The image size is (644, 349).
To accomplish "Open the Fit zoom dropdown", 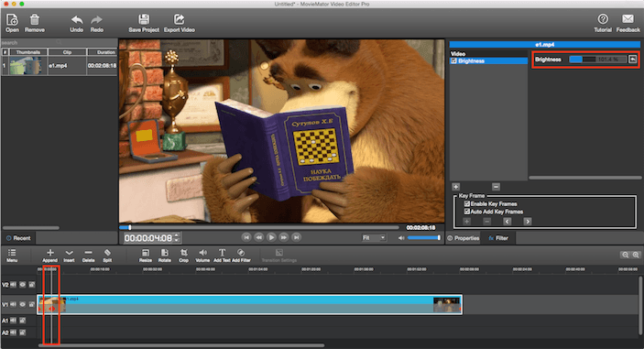I will point(374,238).
